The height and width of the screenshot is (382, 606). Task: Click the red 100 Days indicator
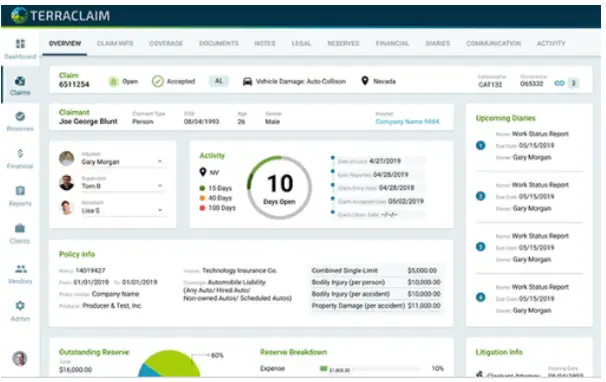(202, 208)
